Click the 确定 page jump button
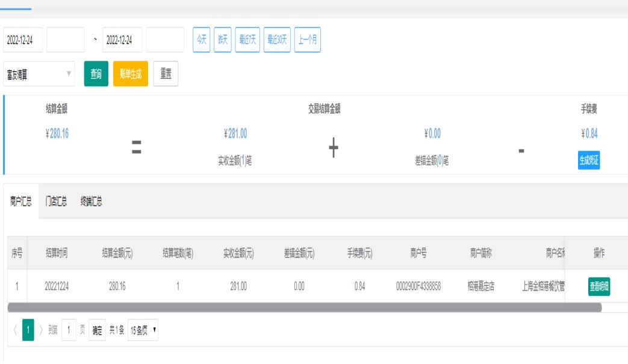The image size is (628, 364). 97,330
